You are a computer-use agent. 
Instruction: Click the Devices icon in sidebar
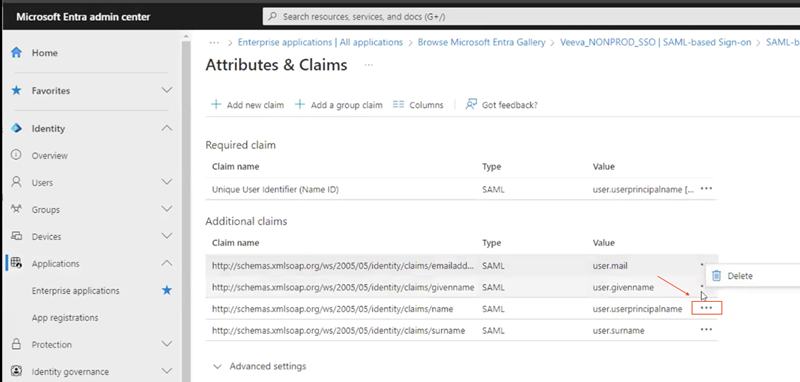coord(16,236)
